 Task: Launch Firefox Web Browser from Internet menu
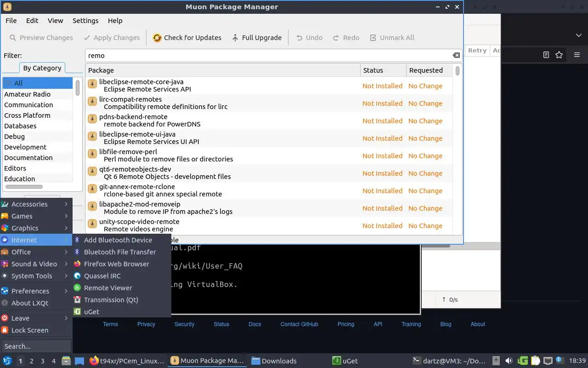122,264
